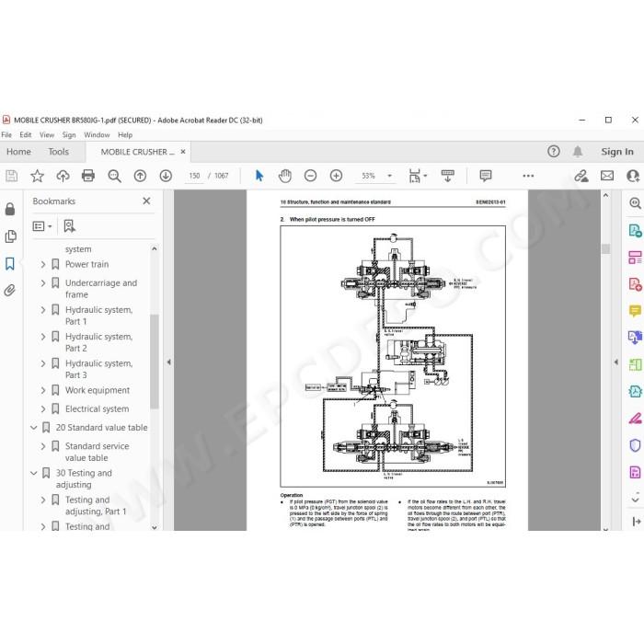
Task: Close the MOBILE CRUSHER document tab
Action: [183, 152]
